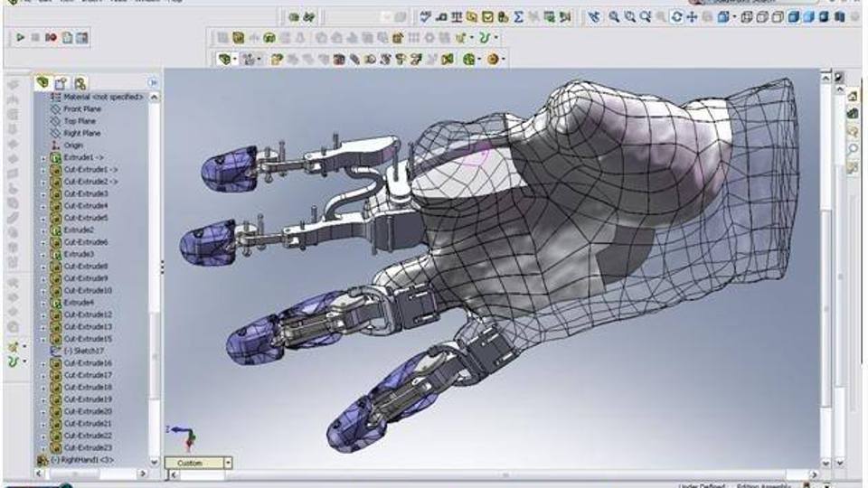This screenshot has height=488, width=868.
Task: Click the New macro document icon
Action: click(x=67, y=38)
